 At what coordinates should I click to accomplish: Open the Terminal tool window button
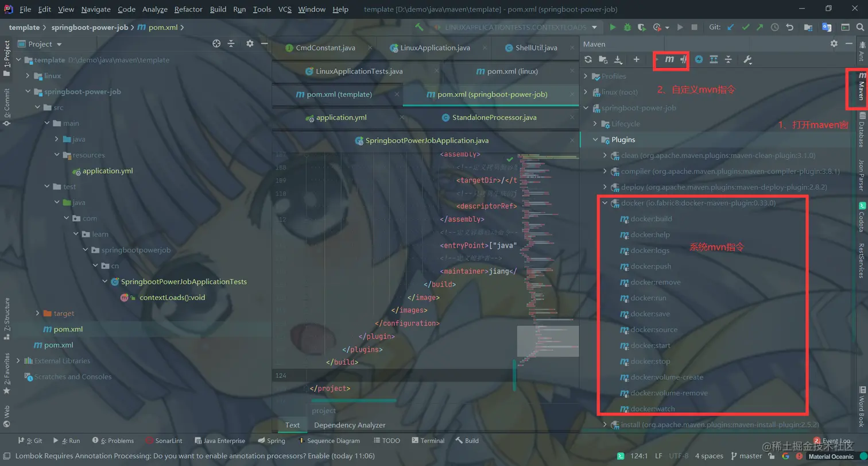tap(428, 441)
